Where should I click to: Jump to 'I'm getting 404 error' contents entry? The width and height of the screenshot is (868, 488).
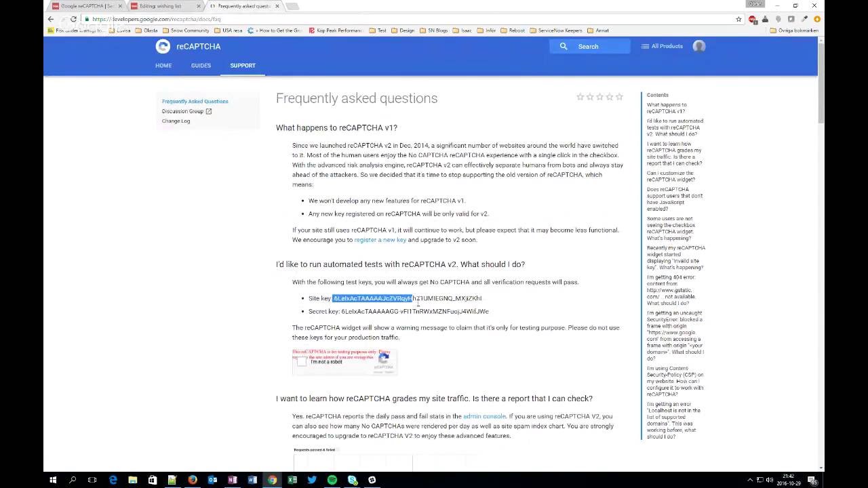click(x=671, y=290)
